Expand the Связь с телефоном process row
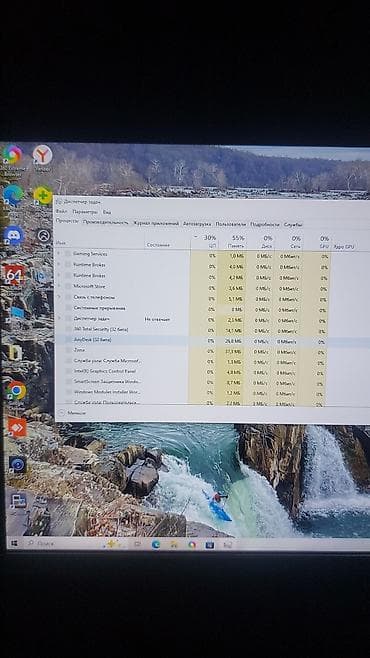 coord(58,297)
